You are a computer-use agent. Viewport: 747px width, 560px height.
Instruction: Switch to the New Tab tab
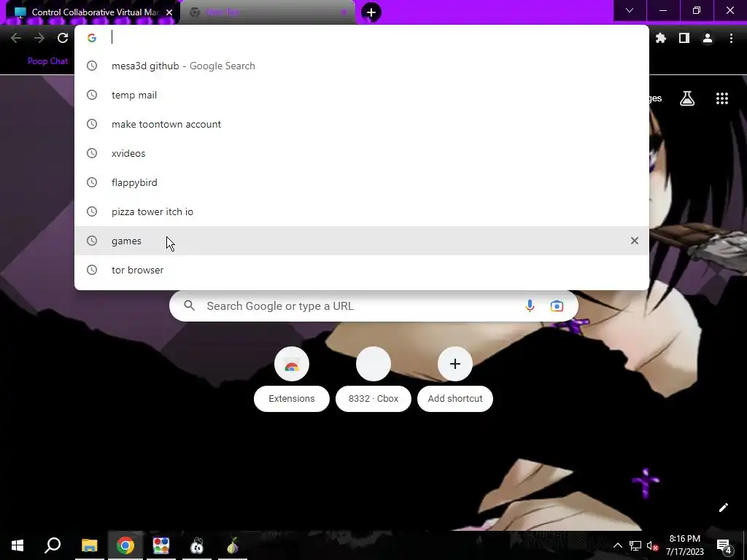[268, 12]
